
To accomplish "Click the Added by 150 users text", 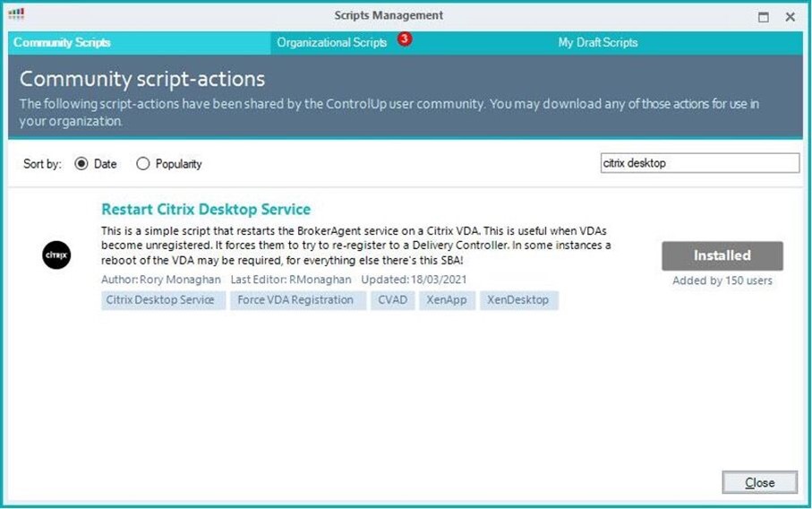I will click(722, 280).
